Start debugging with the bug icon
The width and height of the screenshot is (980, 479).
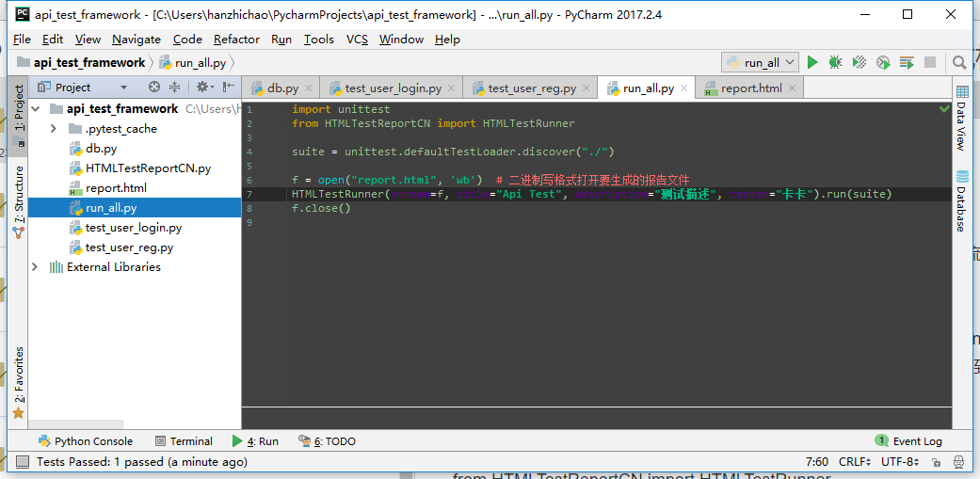[x=835, y=62]
